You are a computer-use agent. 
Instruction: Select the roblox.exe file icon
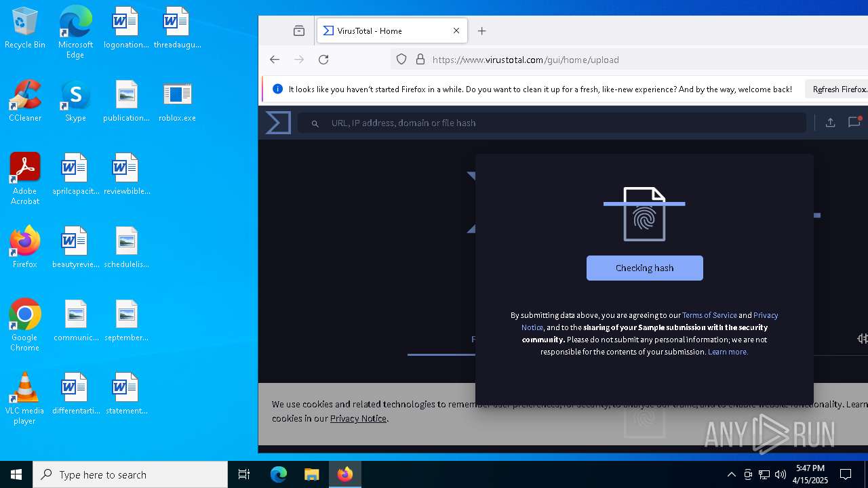coord(177,101)
